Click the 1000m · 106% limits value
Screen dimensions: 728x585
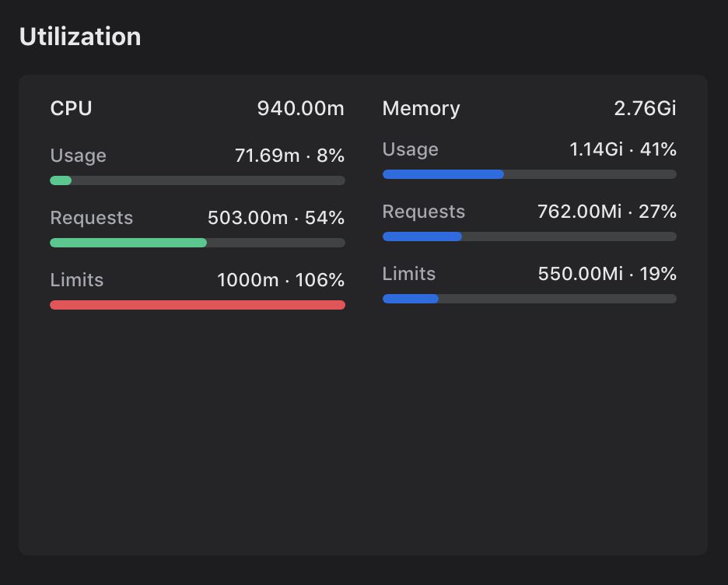[x=281, y=280]
